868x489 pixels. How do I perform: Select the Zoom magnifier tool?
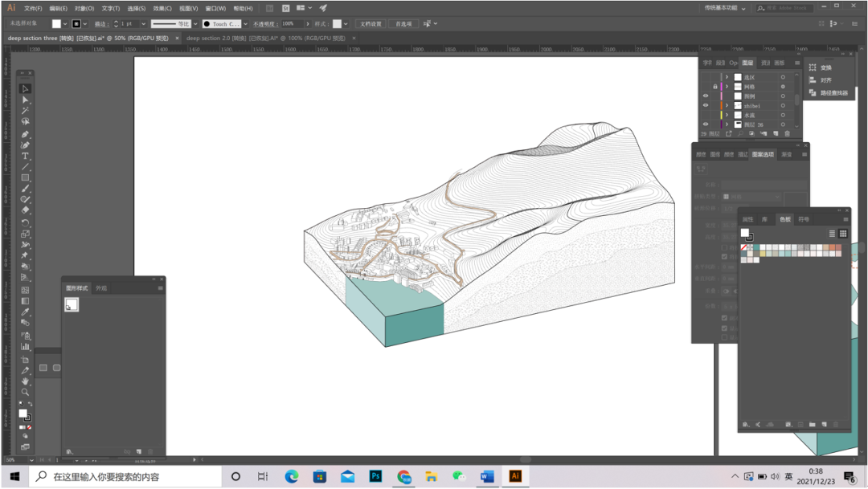click(x=26, y=392)
